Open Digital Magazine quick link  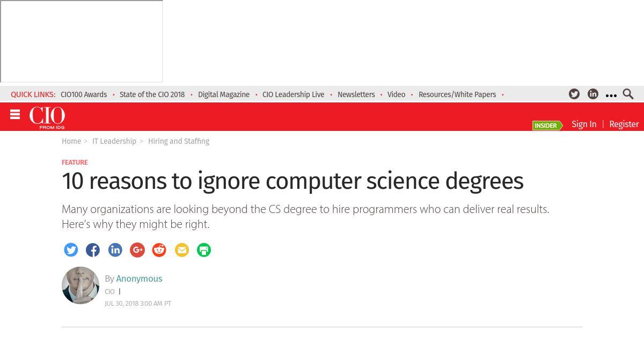(x=224, y=94)
